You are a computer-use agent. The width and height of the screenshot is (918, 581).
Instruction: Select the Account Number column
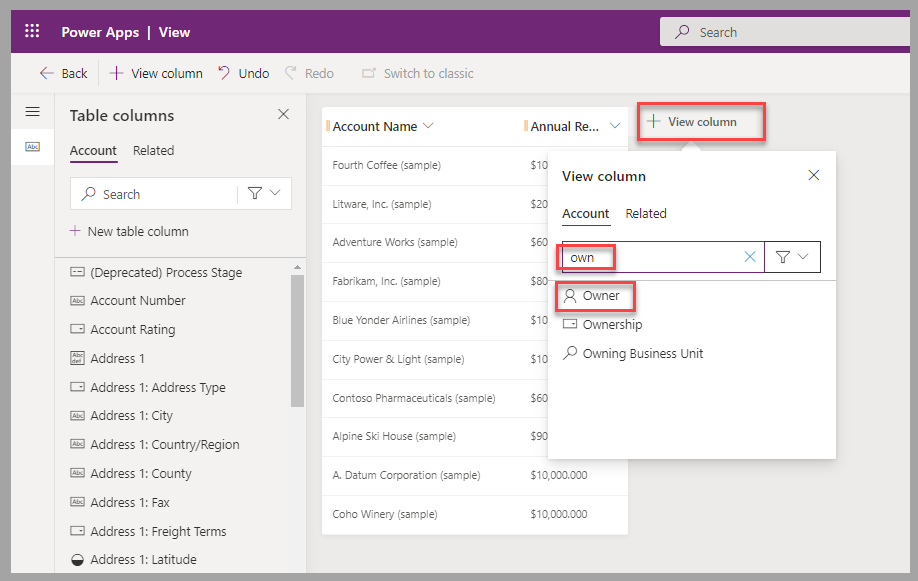point(128,300)
